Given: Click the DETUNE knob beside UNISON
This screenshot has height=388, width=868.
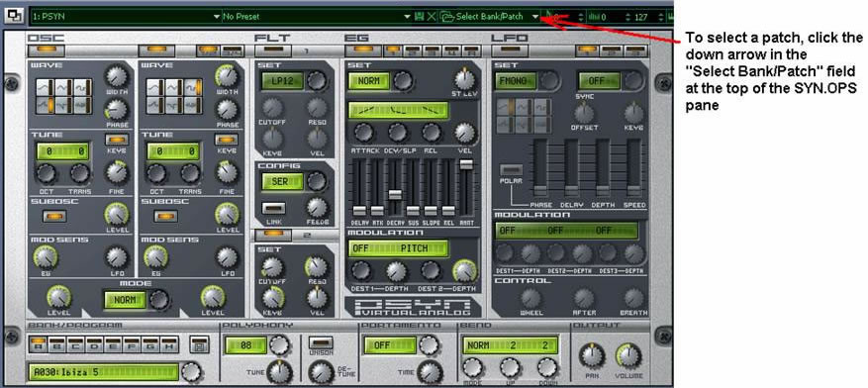Looking at the screenshot, I should pos(322,372).
